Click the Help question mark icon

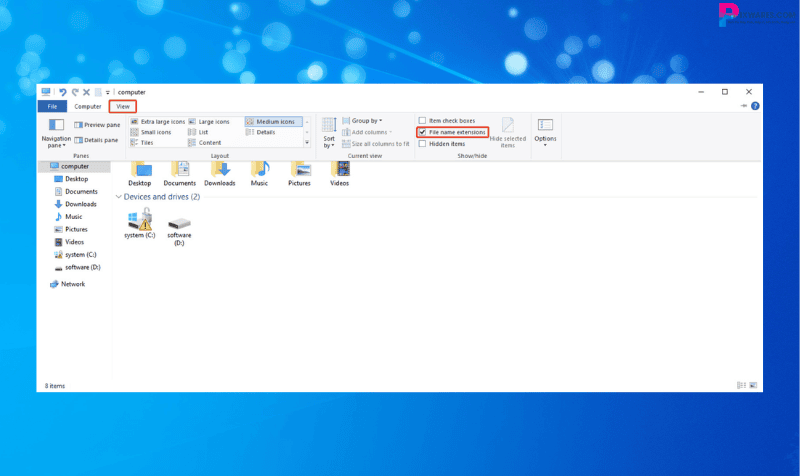pos(755,106)
